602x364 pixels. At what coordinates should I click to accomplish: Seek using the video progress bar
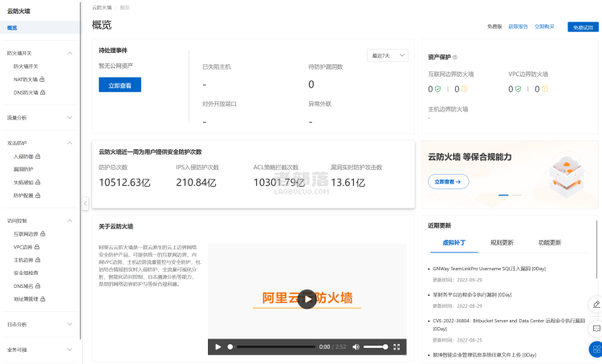coord(272,346)
